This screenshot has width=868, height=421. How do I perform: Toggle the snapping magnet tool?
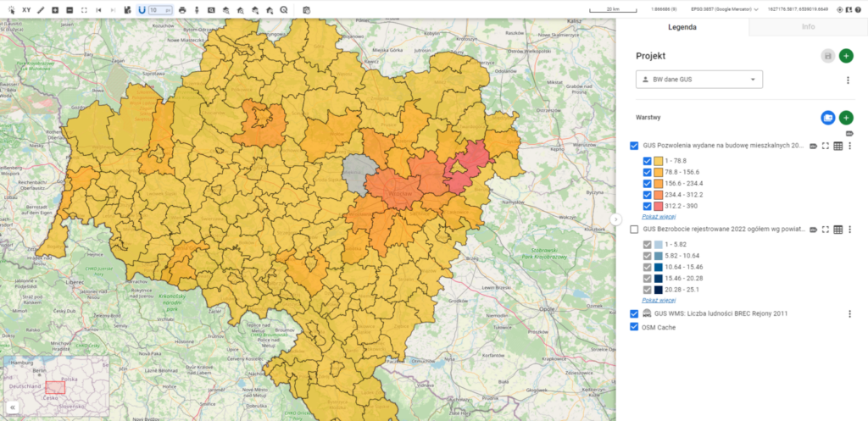coord(142,9)
